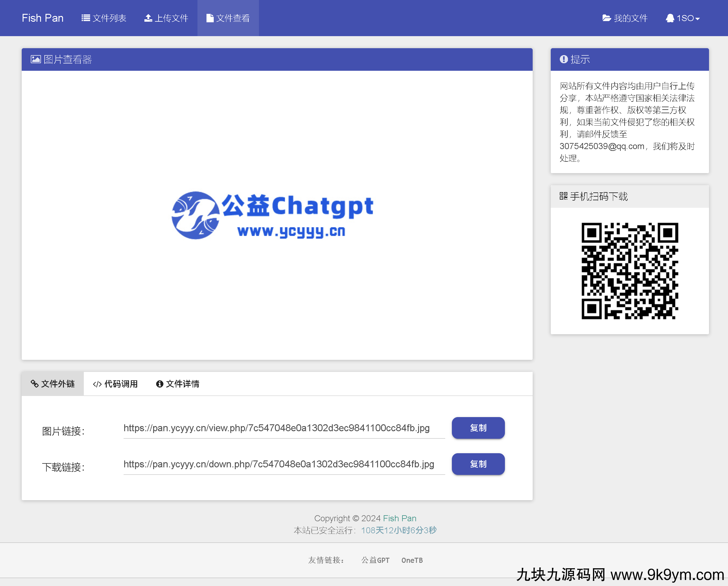Screen dimensions: 728x586
Task: Click the QR icon beside 手机扫码下载
Action: (563, 196)
